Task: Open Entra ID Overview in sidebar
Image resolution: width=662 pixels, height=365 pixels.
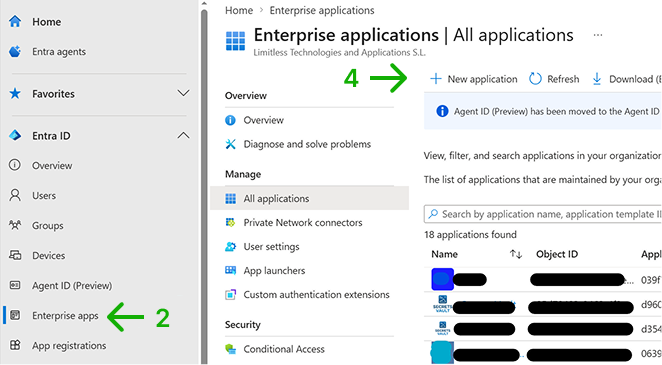Action: coord(52,165)
